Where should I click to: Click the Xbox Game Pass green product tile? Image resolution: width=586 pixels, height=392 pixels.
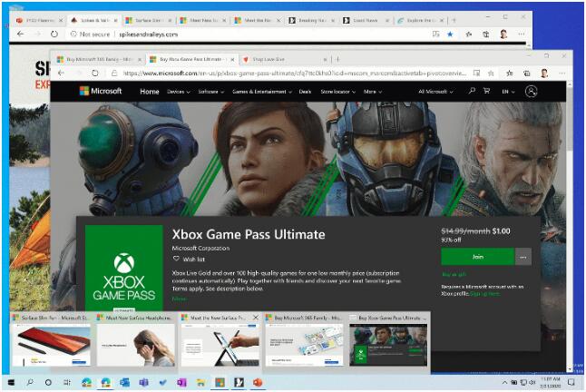point(124,268)
